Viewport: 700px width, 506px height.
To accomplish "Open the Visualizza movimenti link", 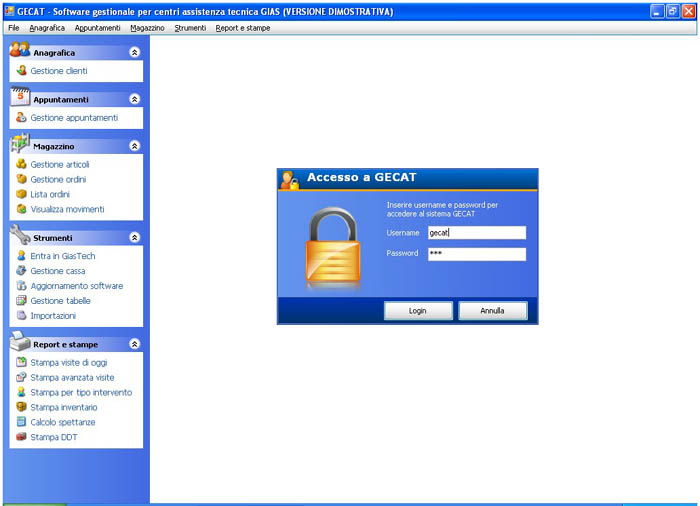I will (x=67, y=209).
